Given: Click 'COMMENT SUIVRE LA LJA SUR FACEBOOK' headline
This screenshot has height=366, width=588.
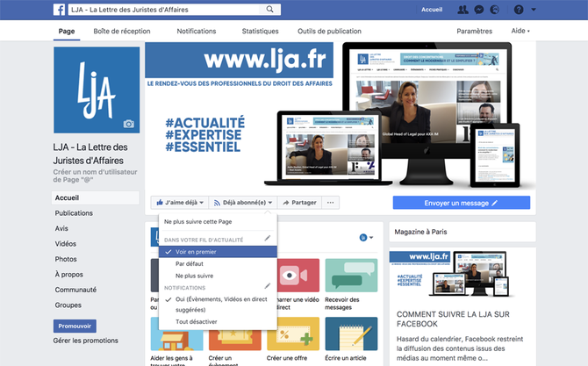Looking at the screenshot, I should coord(453,319).
